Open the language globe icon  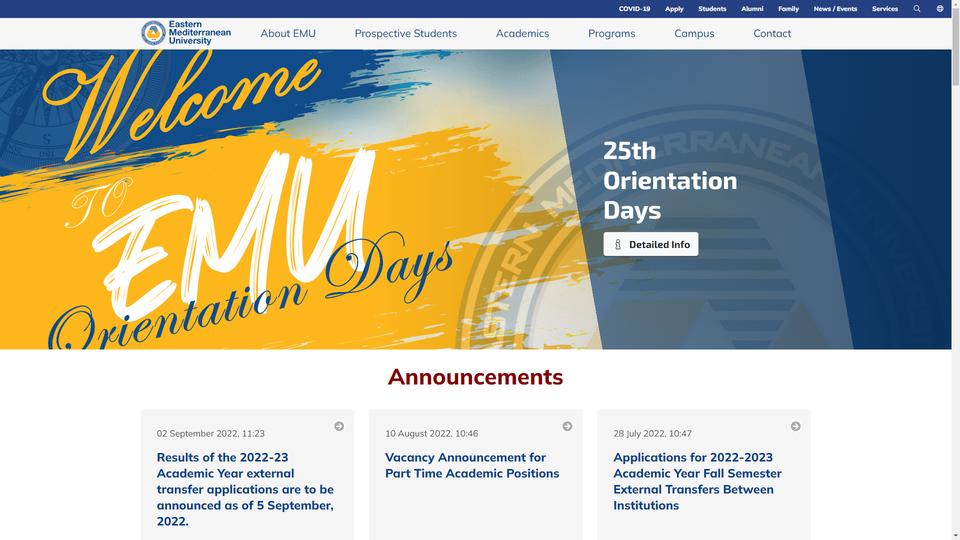(940, 9)
